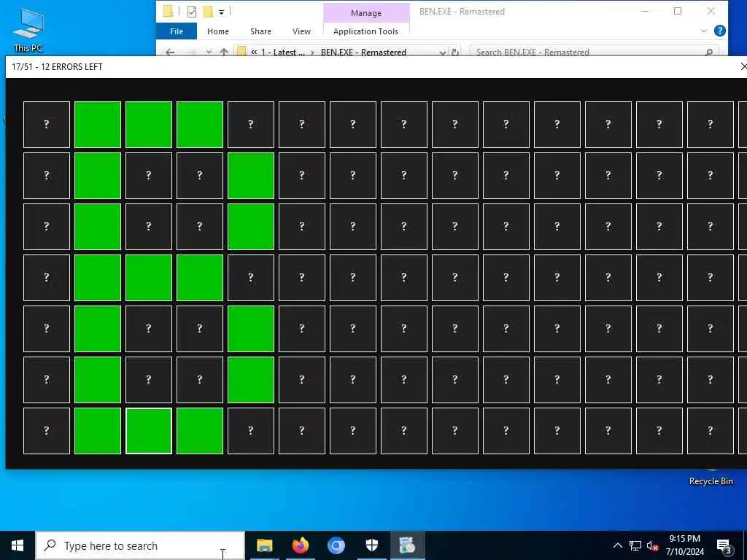Open the Share ribbon tab
The image size is (747, 560).
click(x=260, y=31)
